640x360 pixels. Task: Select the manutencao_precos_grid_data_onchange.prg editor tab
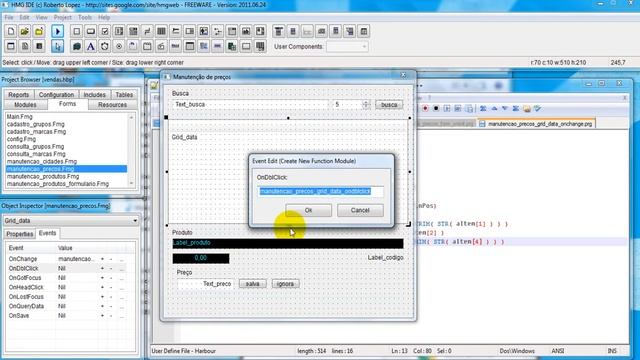pyautogui.click(x=536, y=124)
